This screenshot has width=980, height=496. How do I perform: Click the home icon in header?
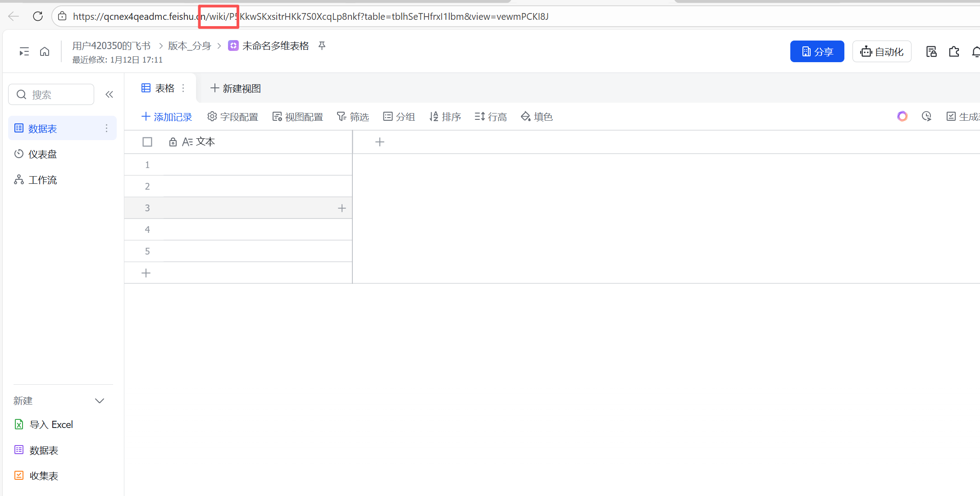click(45, 52)
